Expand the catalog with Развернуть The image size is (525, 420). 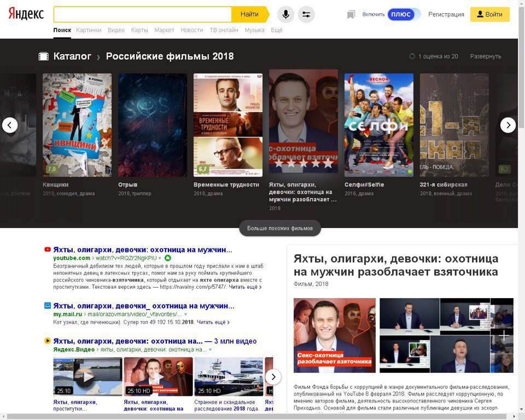coord(486,56)
